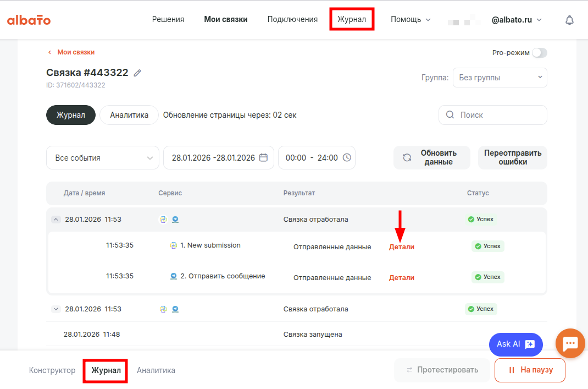Click into the Поиск search field
This screenshot has height=389, width=588.
[500, 115]
